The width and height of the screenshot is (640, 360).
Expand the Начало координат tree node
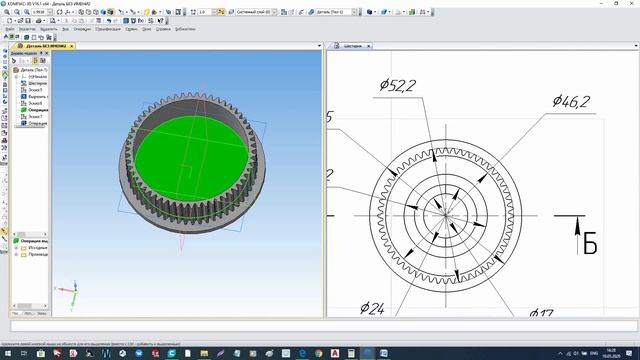[x=17, y=77]
